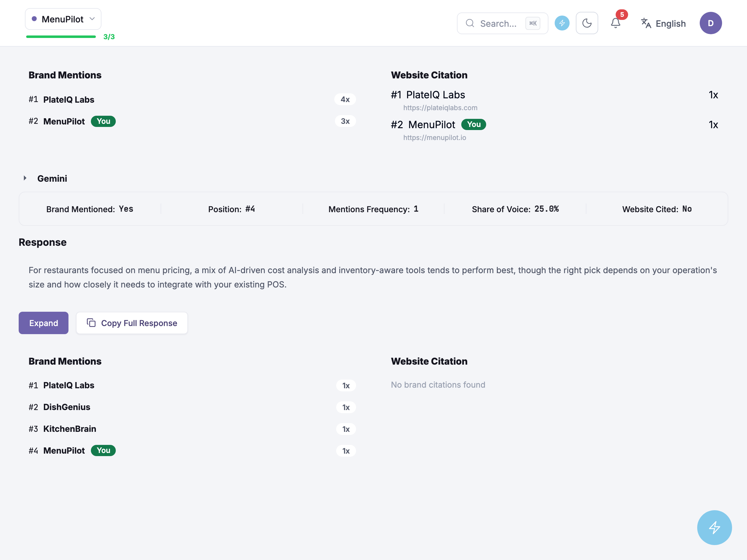Focus the Search input field

pos(502,23)
